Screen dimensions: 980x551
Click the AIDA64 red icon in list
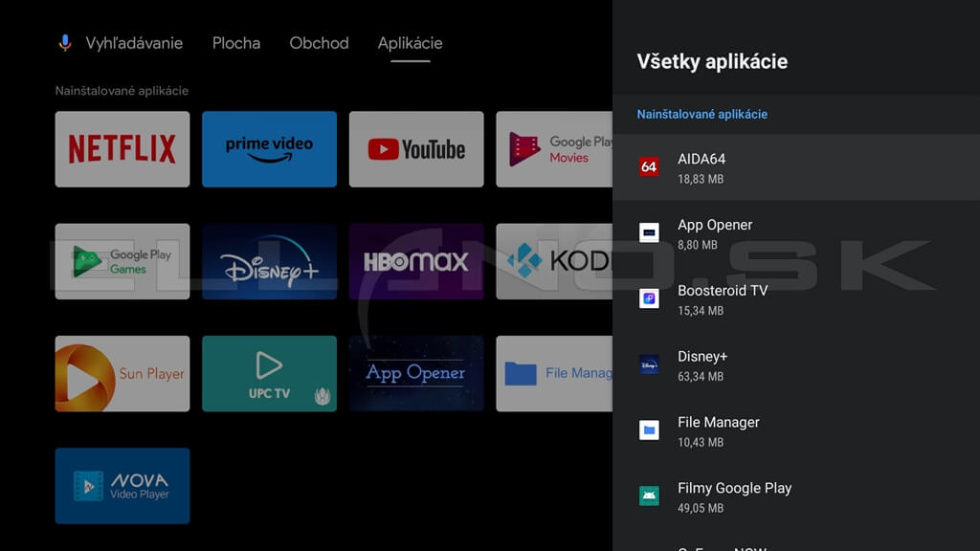[x=649, y=166]
